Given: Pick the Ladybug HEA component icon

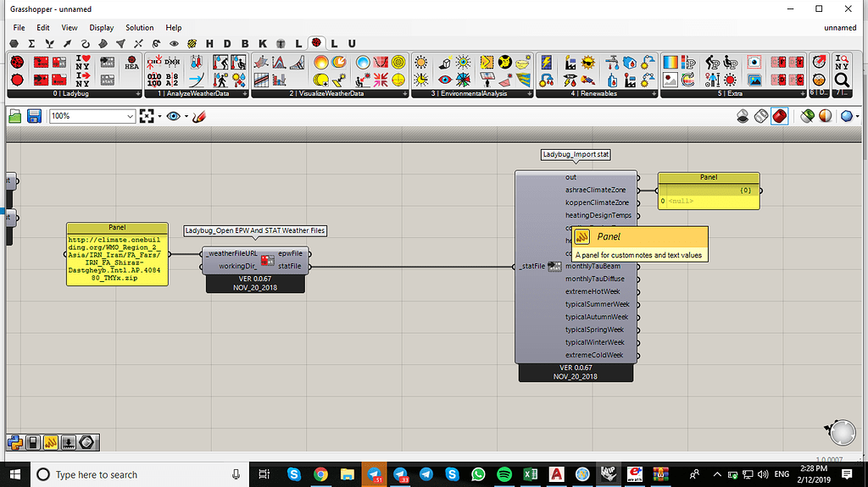Looking at the screenshot, I should click(131, 62).
